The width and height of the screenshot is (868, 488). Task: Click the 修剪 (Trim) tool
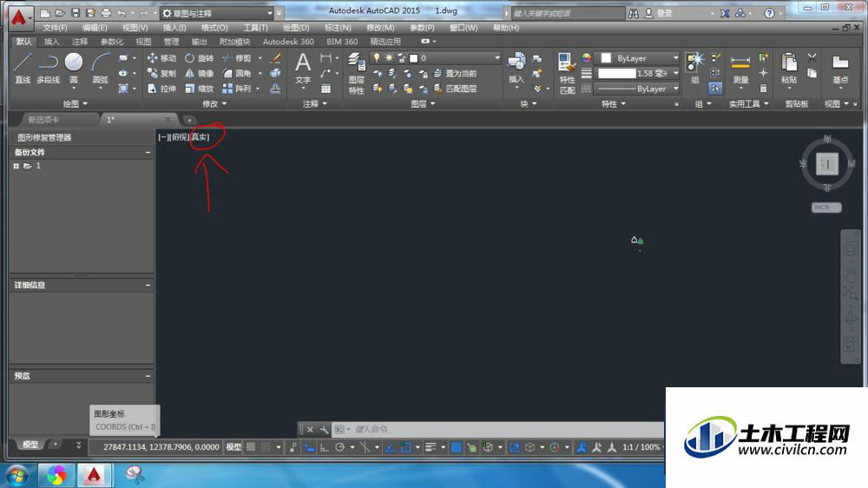point(237,58)
